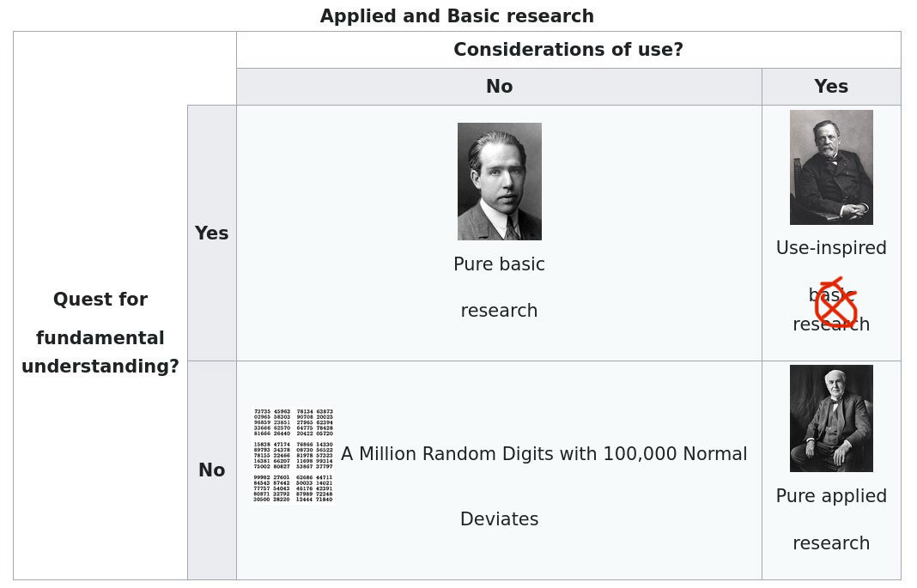Click the 'Yes' row header cell

pyautogui.click(x=211, y=233)
